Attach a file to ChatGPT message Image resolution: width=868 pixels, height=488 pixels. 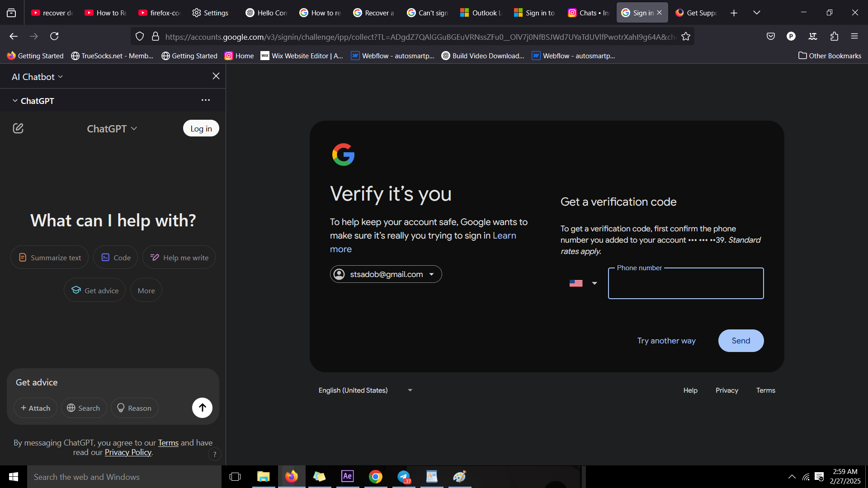(35, 408)
